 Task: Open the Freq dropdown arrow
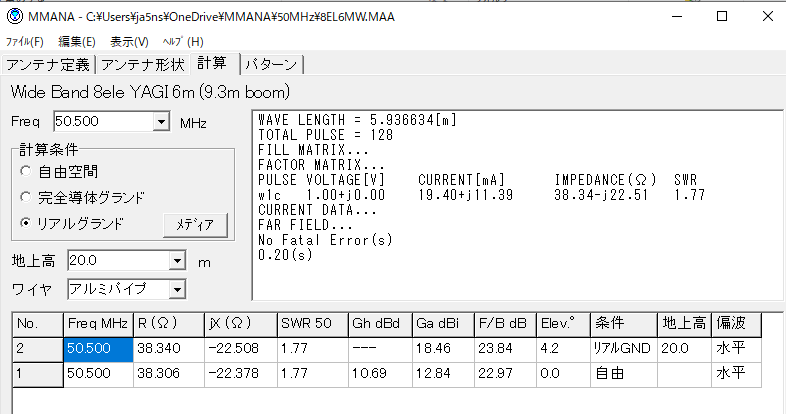[x=161, y=122]
